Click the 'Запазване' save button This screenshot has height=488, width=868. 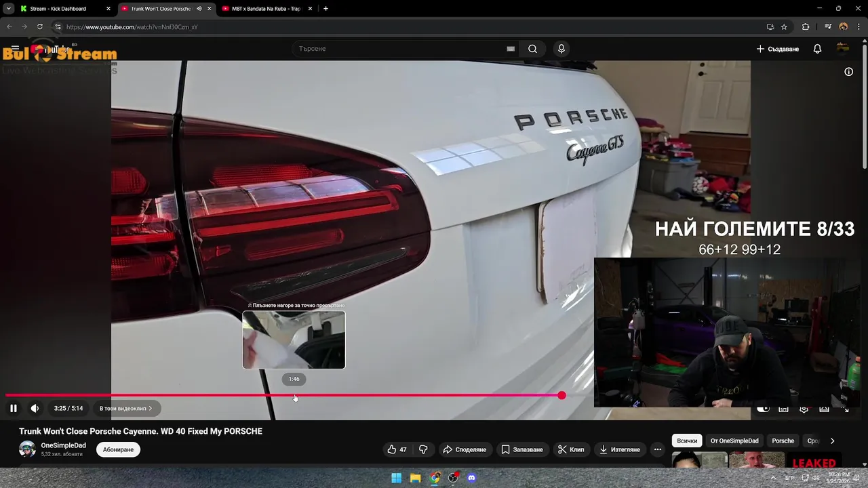tap(522, 449)
